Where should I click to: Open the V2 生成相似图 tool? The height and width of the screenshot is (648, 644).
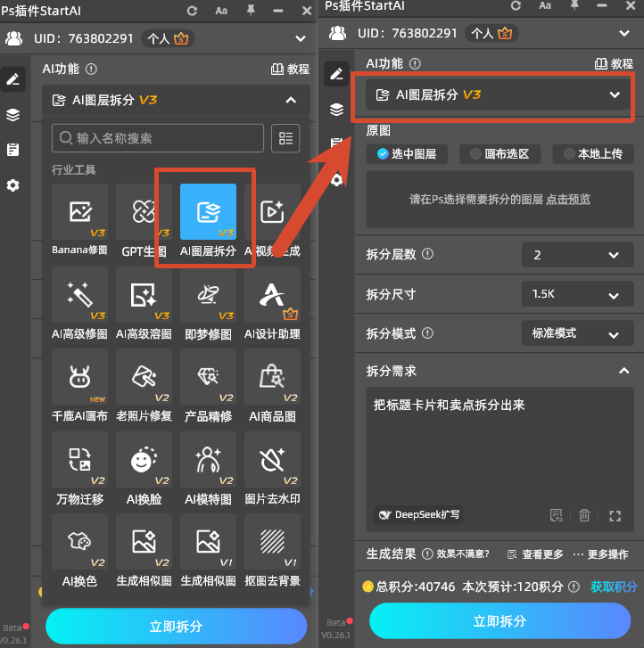pyautogui.click(x=144, y=551)
